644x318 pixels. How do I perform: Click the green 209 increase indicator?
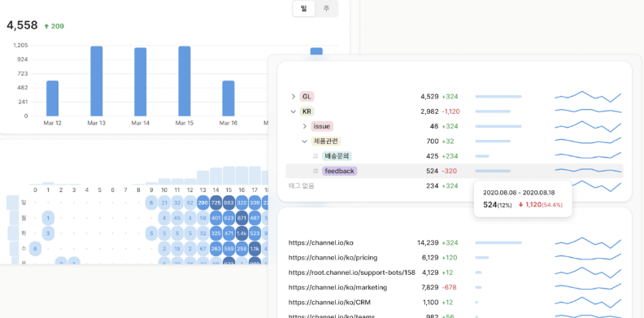point(54,26)
